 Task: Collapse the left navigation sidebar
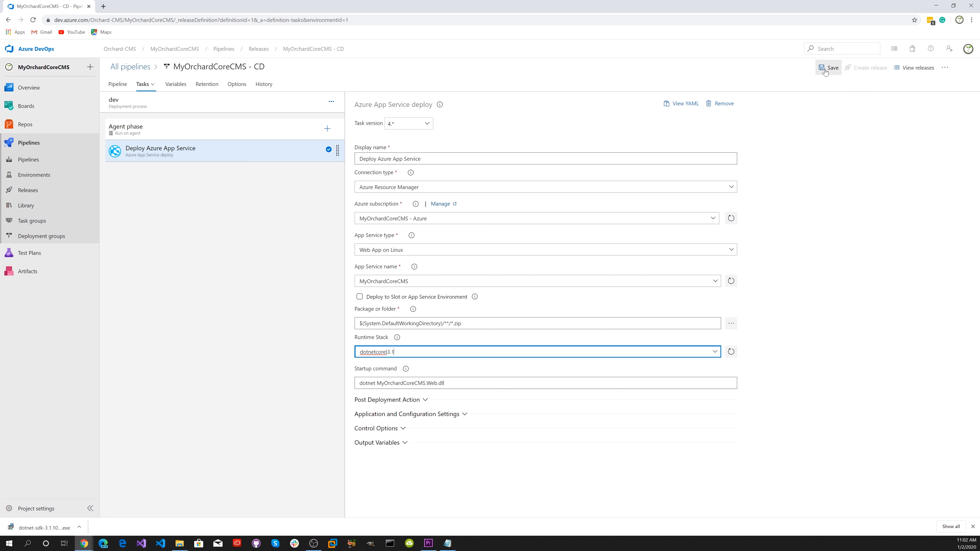pos(90,508)
